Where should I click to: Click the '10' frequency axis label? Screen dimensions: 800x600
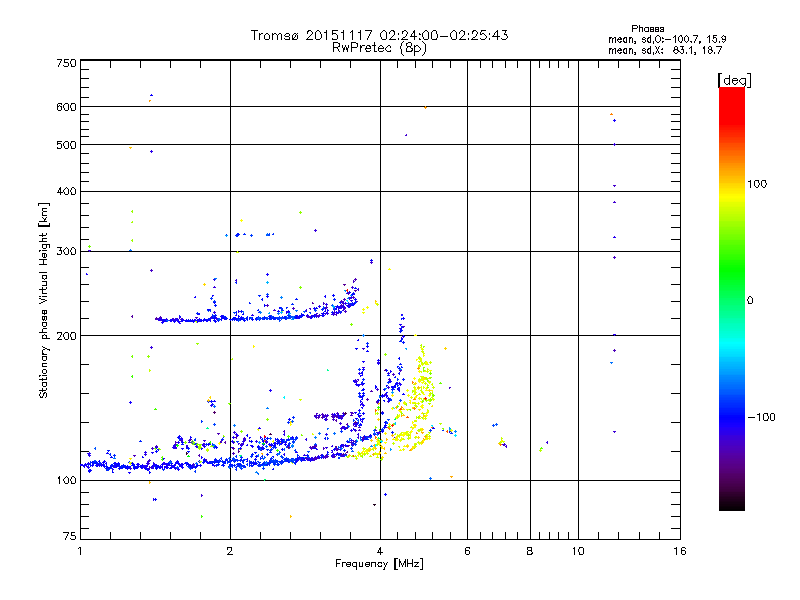[x=578, y=551]
